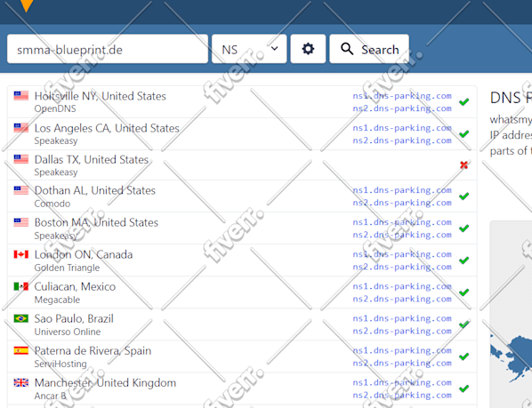Click the Comodo provider label

pos(52,204)
